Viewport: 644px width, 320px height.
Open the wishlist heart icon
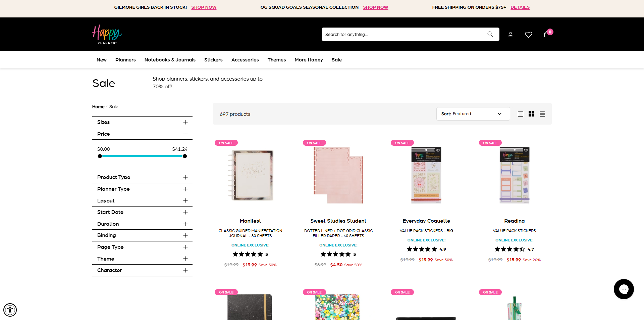pos(528,34)
